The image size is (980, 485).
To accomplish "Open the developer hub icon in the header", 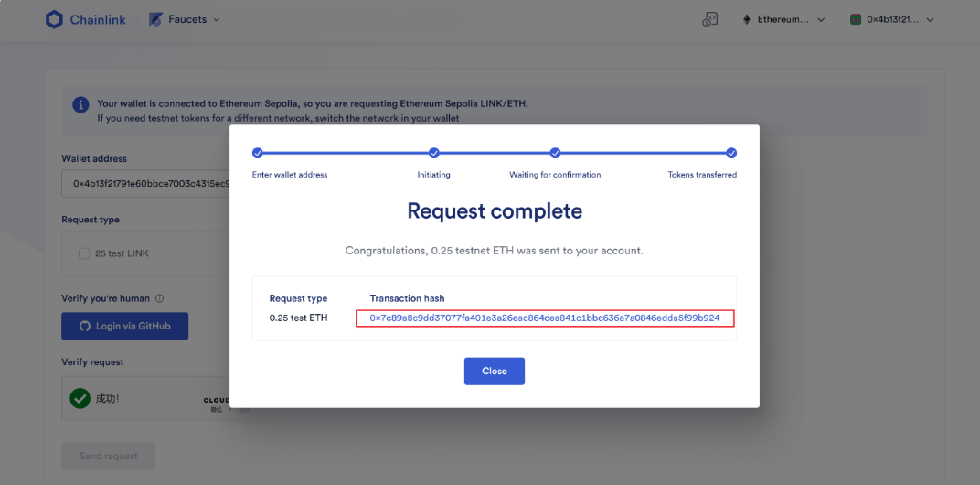I will click(709, 19).
